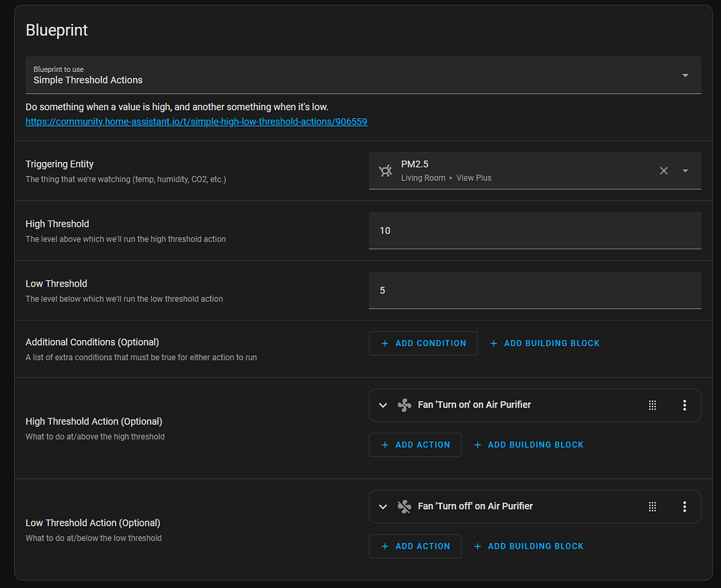Open three-dot menu for 'Turn off' action

pos(684,506)
